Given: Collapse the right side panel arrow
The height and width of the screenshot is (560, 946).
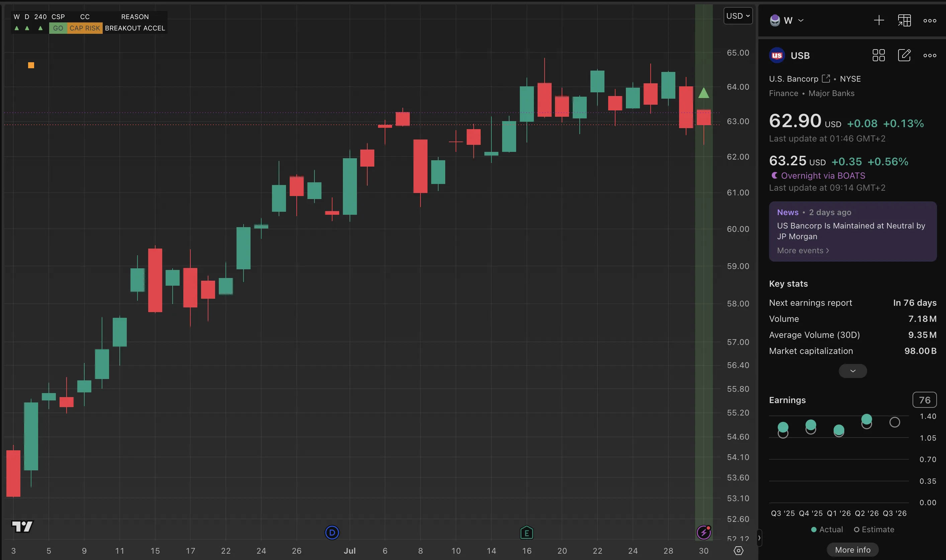Looking at the screenshot, I should coord(759,538).
